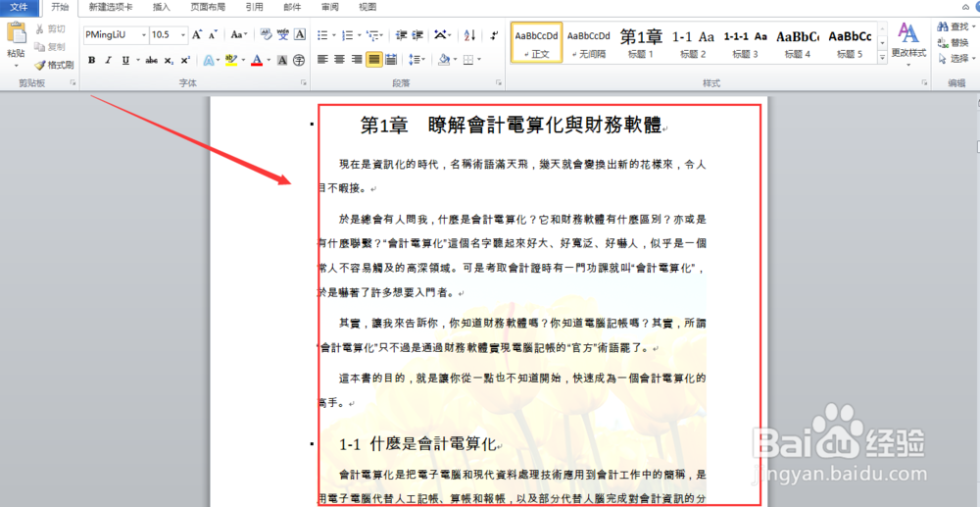Sort text with A-Z sort icon
The height and width of the screenshot is (507, 980).
coord(470,34)
